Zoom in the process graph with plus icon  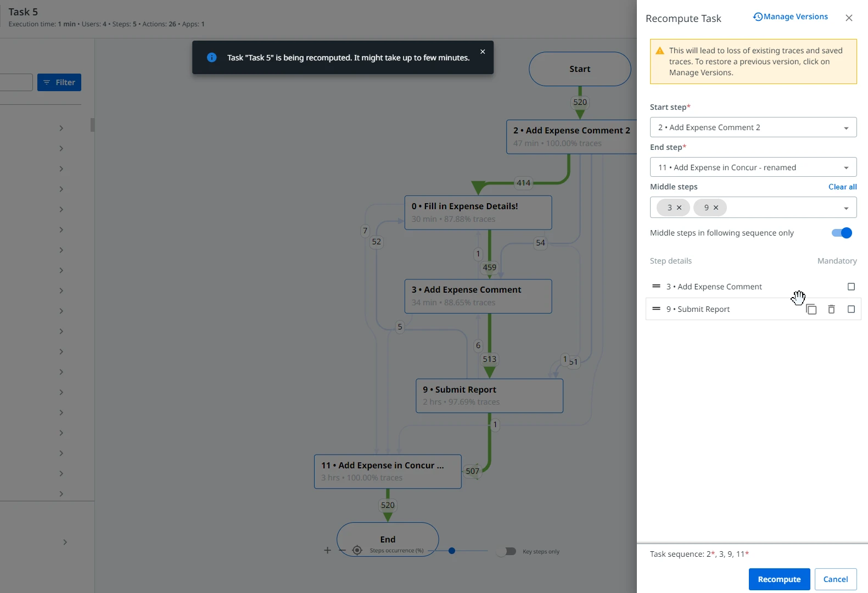point(327,550)
